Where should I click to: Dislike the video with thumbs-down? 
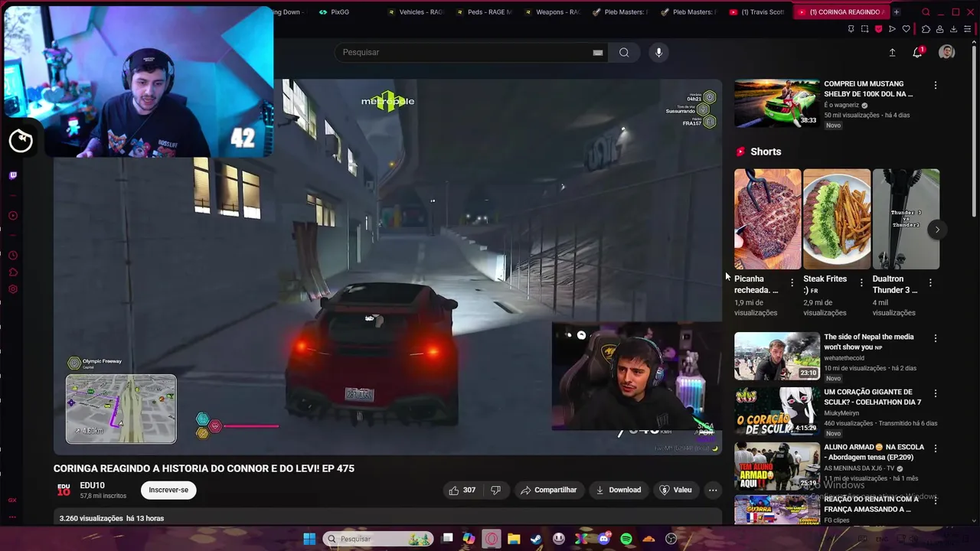click(495, 490)
